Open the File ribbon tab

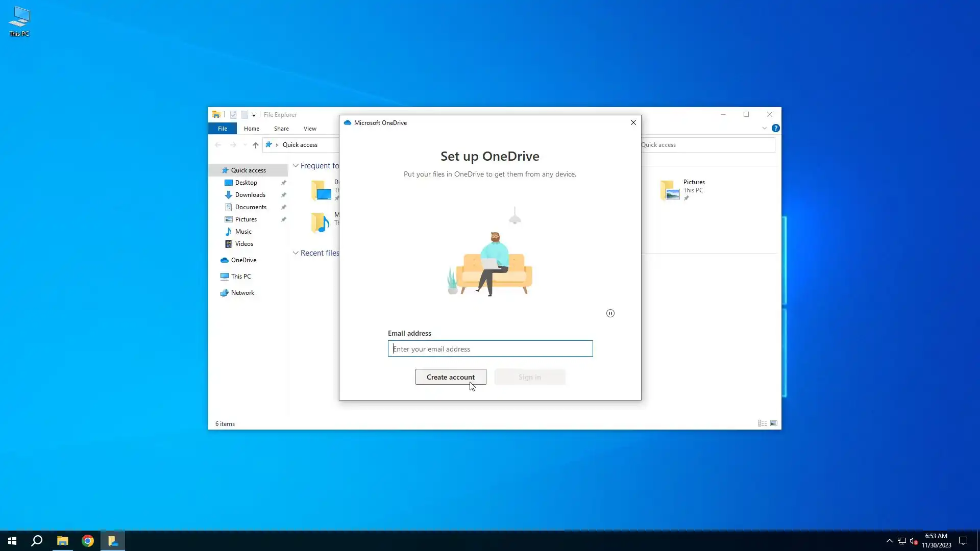[222, 129]
